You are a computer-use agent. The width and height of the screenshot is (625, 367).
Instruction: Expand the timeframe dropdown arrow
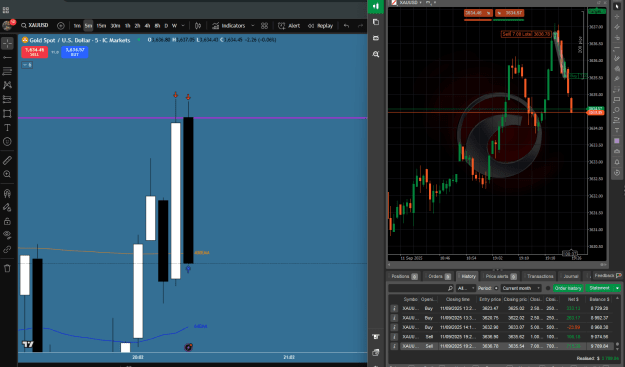point(183,26)
